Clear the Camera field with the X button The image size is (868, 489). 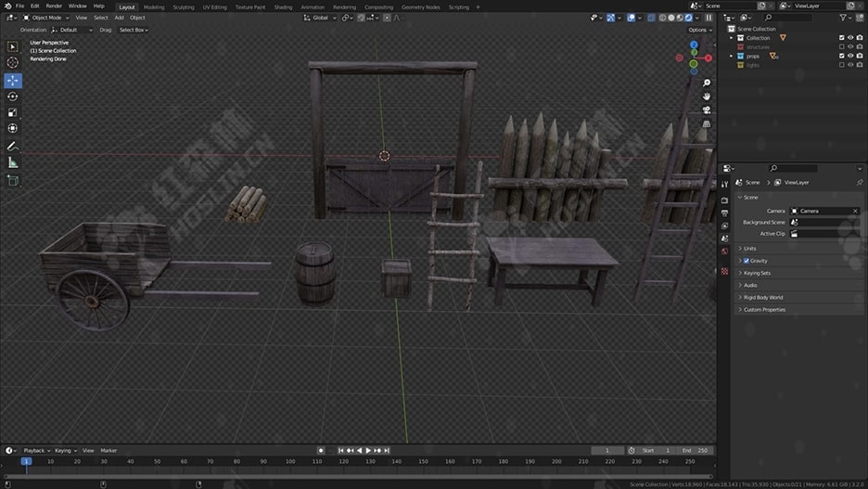[x=855, y=211]
